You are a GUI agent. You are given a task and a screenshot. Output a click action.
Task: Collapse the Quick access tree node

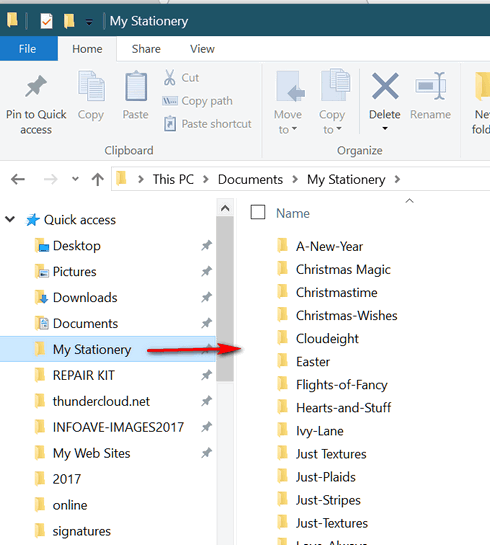pos(10,219)
